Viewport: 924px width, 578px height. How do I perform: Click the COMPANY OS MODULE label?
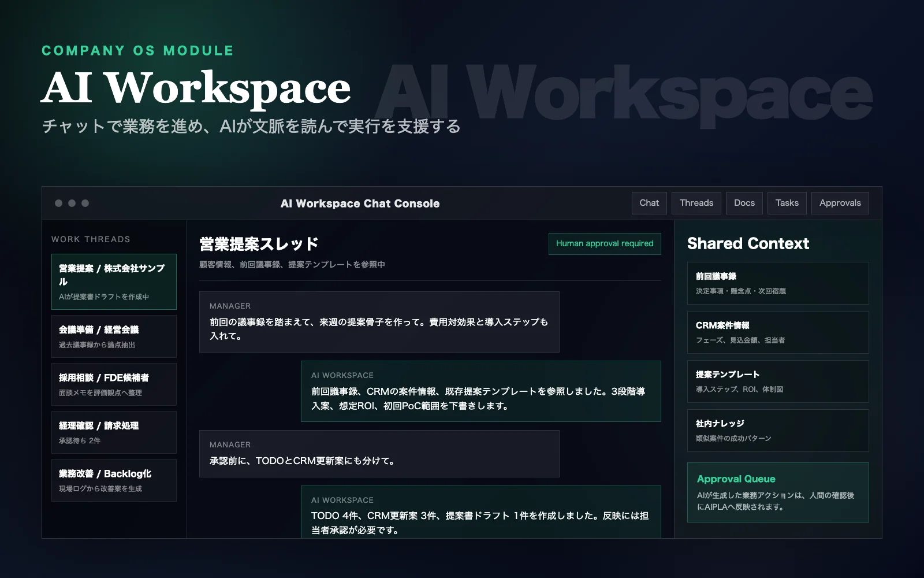click(x=137, y=51)
